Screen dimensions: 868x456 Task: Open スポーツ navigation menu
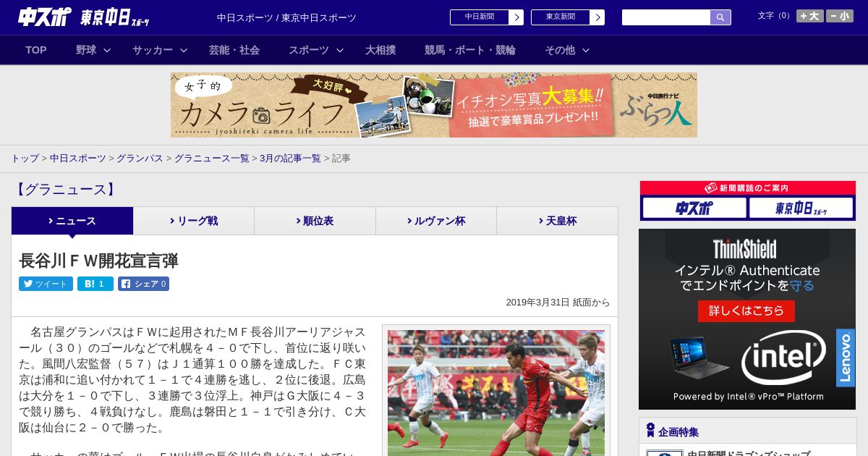pyautogui.click(x=309, y=50)
